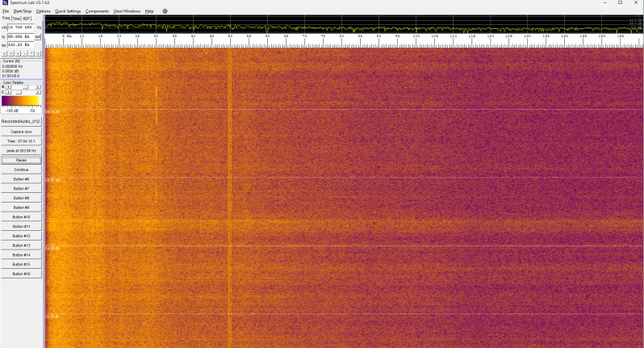Click the opt button beside the fc field

point(38,36)
